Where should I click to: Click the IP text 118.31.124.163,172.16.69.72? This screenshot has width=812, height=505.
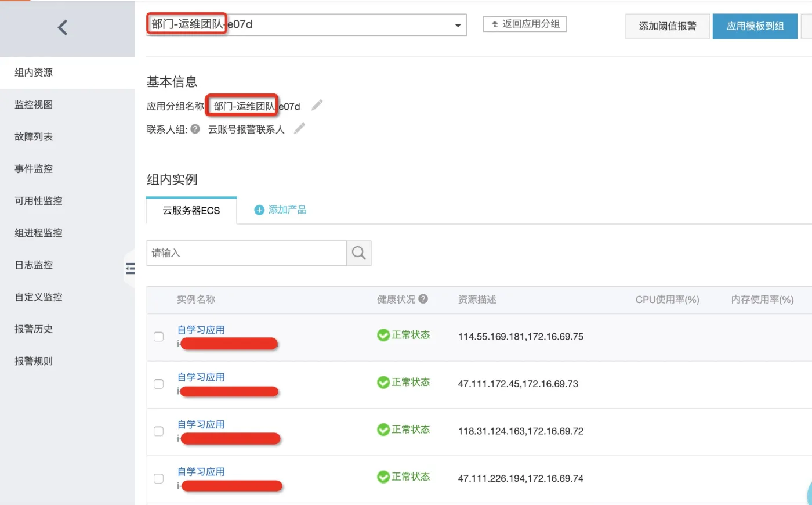point(521,431)
